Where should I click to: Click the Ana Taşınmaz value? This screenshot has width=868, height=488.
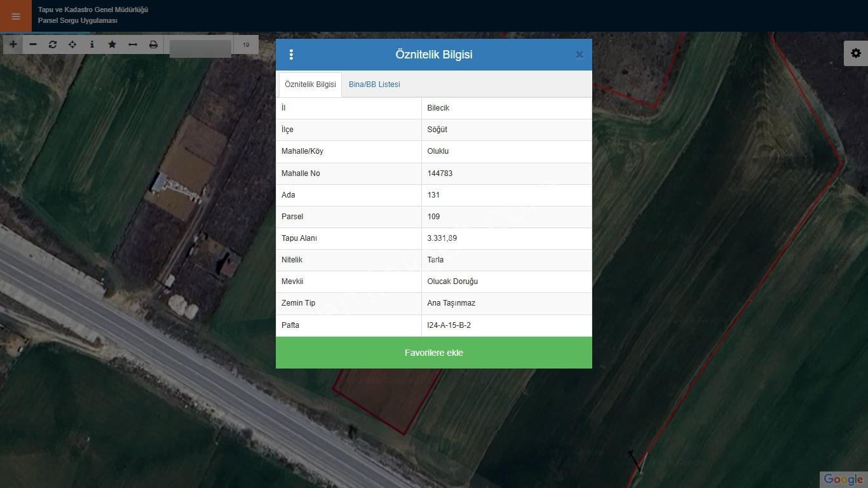tap(451, 303)
